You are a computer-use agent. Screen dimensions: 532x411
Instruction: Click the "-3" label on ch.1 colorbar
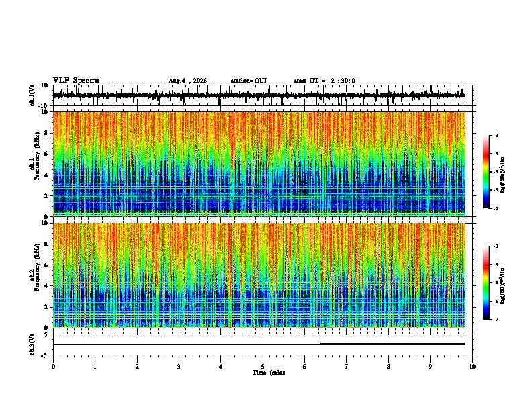click(x=496, y=136)
